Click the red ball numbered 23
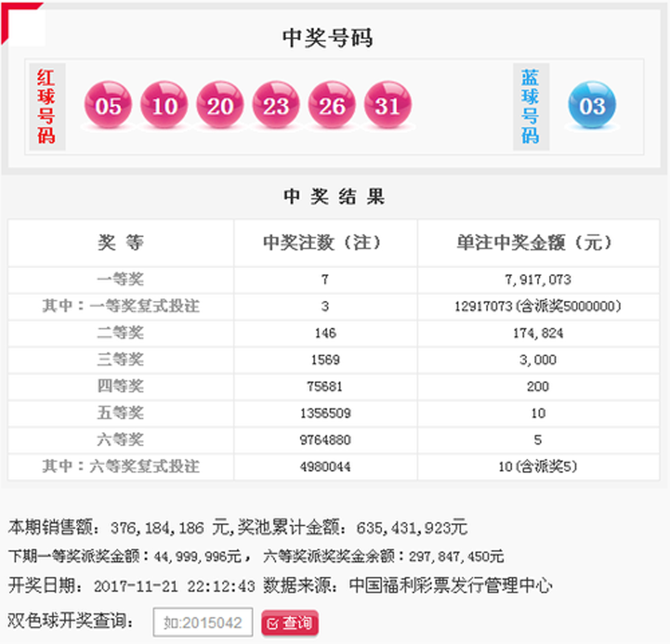This screenshot has height=644, width=670. point(276,105)
